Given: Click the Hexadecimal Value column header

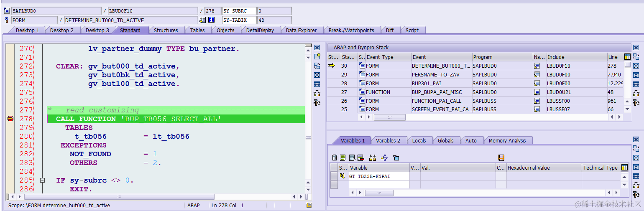Looking at the screenshot, I should (x=544, y=168).
